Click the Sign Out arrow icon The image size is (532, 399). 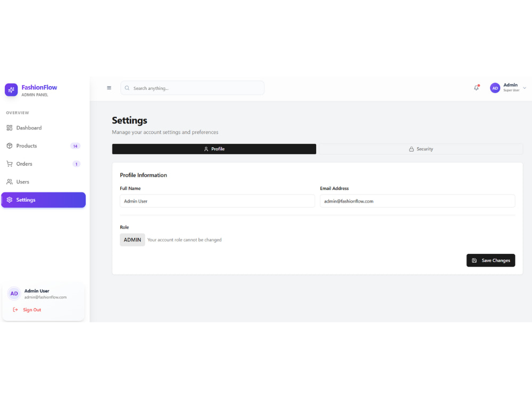pos(15,310)
